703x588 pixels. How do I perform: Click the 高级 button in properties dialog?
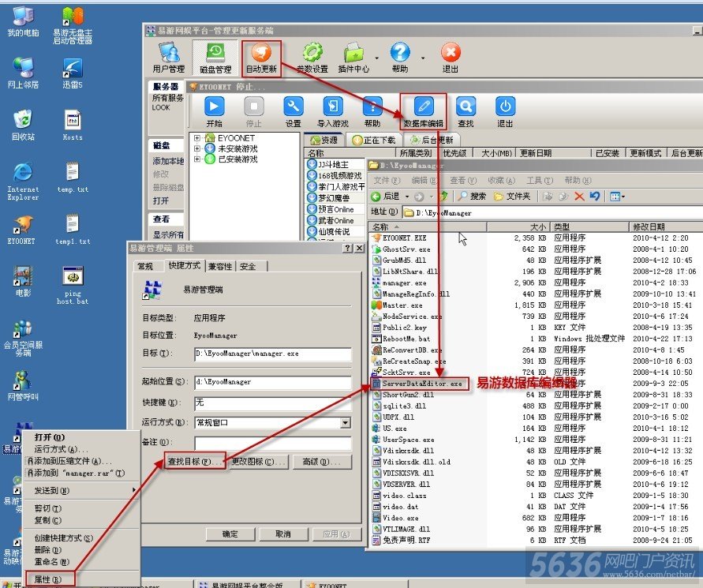[x=321, y=462]
